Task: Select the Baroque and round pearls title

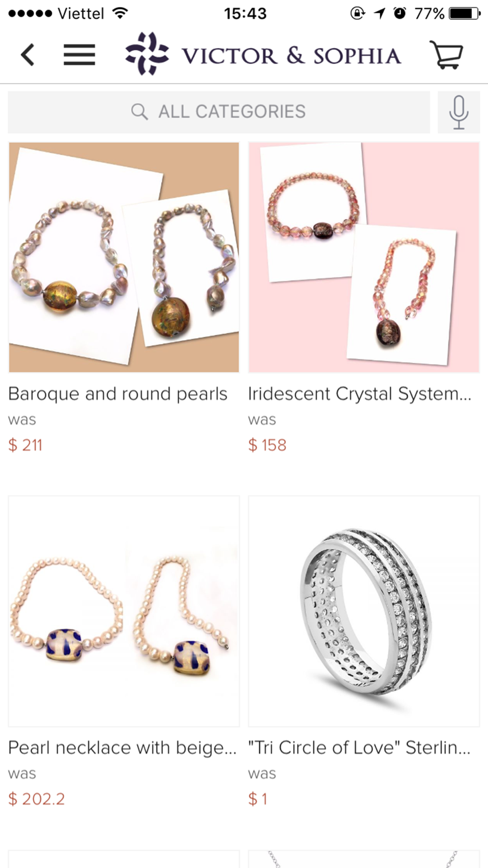Action: [118, 394]
